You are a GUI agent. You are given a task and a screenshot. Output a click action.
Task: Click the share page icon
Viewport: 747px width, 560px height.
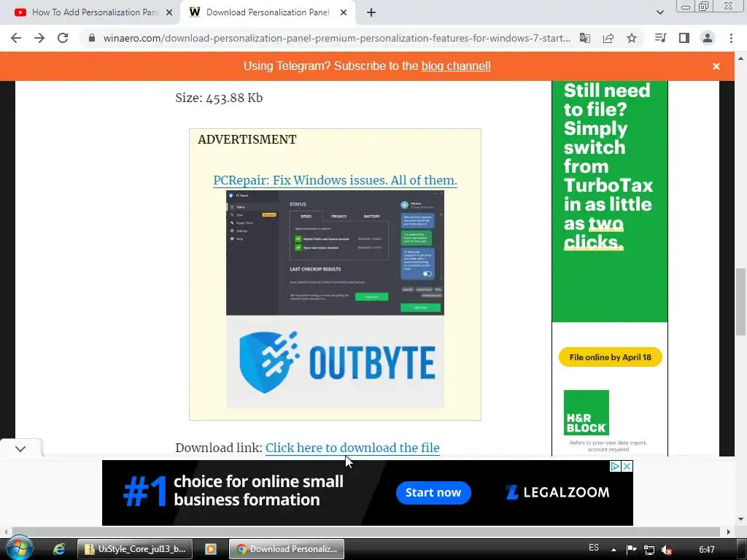(608, 38)
